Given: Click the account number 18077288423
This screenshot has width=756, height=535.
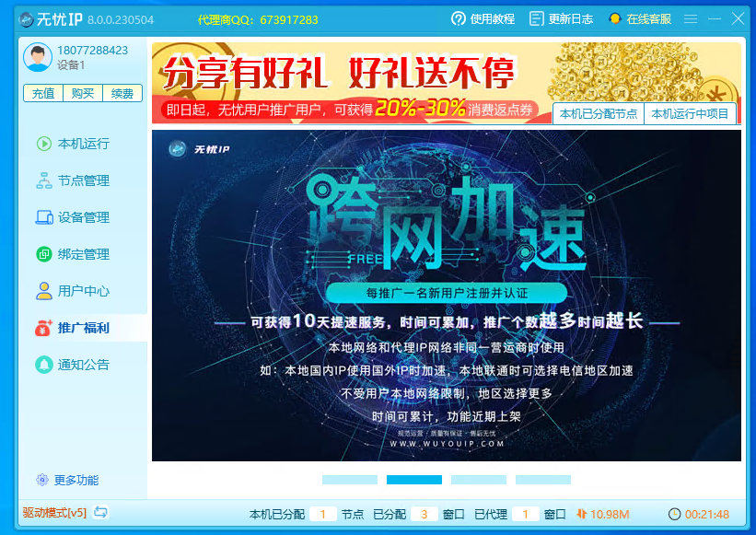Looking at the screenshot, I should click(x=93, y=50).
